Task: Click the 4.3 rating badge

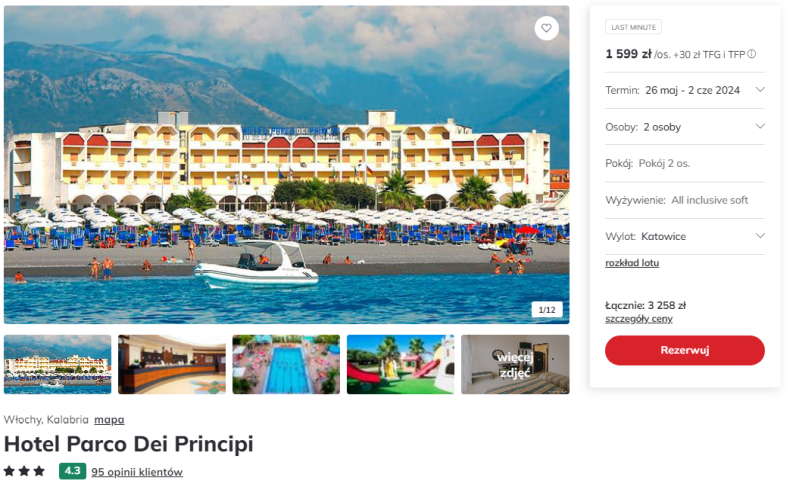Action: click(72, 471)
